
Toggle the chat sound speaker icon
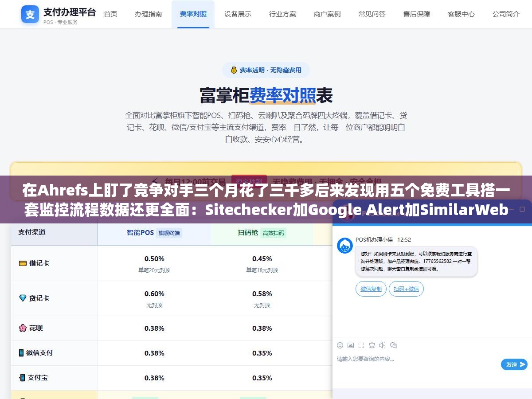tap(383, 345)
